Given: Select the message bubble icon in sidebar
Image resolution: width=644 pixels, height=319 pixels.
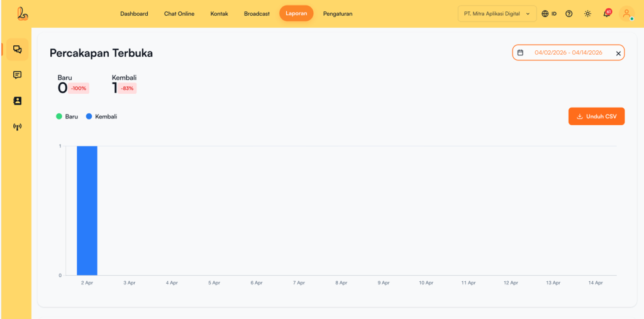Looking at the screenshot, I should (x=17, y=75).
